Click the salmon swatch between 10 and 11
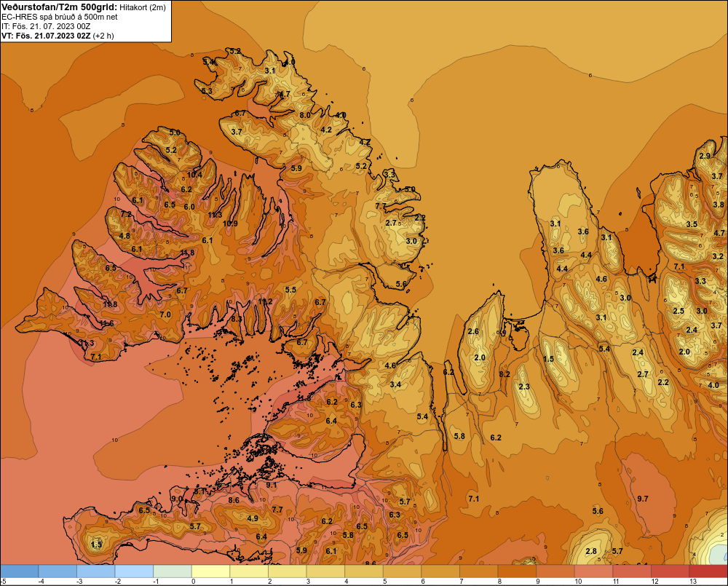The height and width of the screenshot is (586, 728). click(x=594, y=571)
